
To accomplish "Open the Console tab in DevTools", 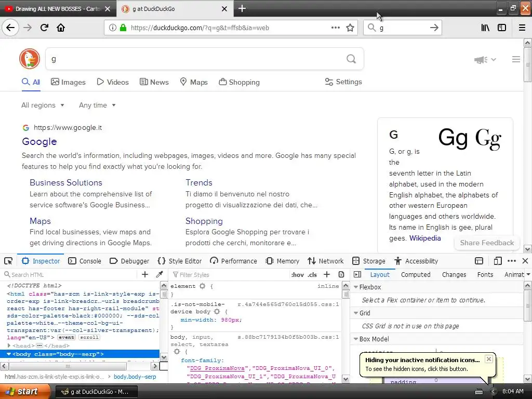I will 85,261.
